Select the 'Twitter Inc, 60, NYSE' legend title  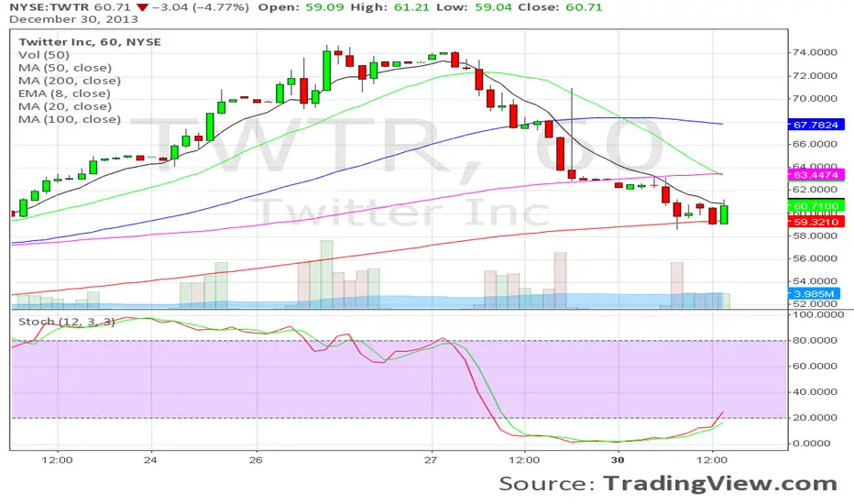(x=90, y=42)
